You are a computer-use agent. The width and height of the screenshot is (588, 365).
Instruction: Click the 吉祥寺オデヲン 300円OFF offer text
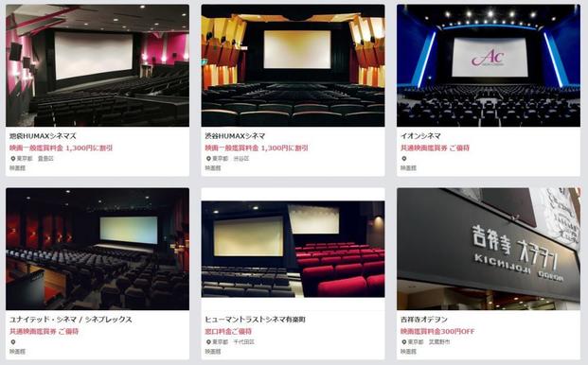tap(437, 331)
